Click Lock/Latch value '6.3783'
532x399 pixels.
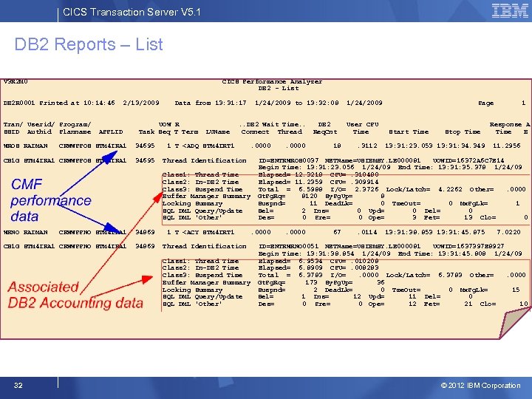tap(450, 275)
